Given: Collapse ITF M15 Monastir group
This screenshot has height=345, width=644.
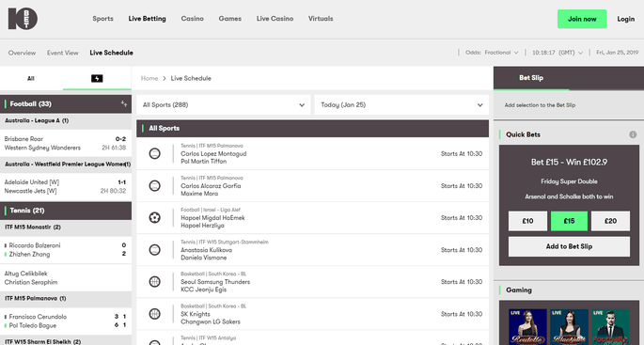Looking at the screenshot, I should pyautogui.click(x=66, y=227).
